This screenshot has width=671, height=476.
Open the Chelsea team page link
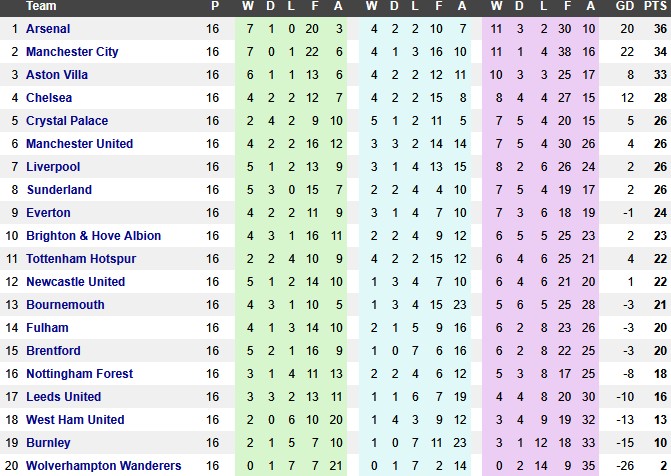point(49,97)
